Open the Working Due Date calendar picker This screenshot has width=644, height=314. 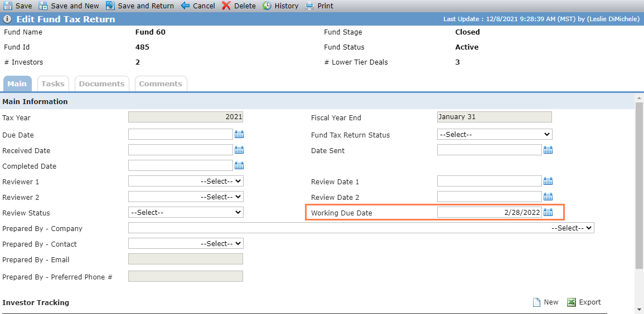(x=548, y=212)
